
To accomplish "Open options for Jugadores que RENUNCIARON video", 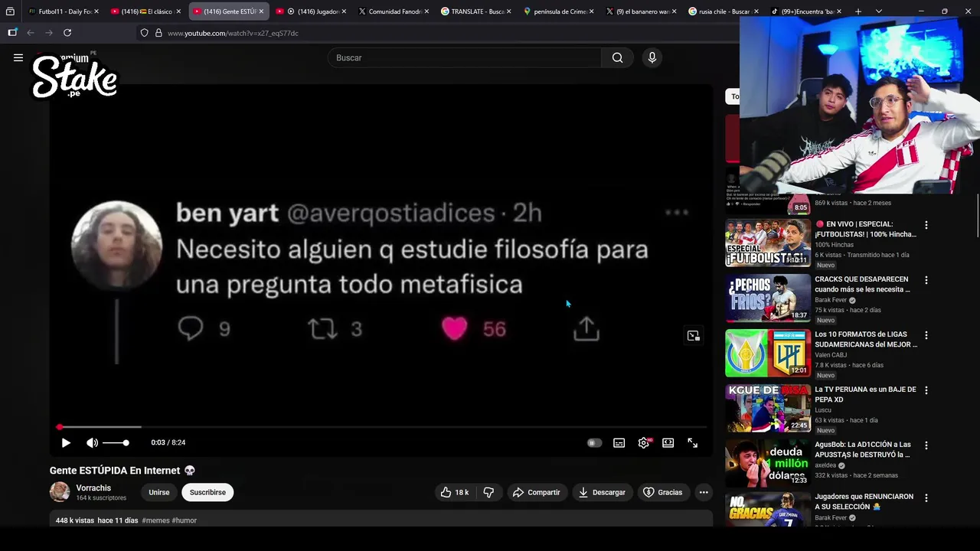I will [926, 497].
